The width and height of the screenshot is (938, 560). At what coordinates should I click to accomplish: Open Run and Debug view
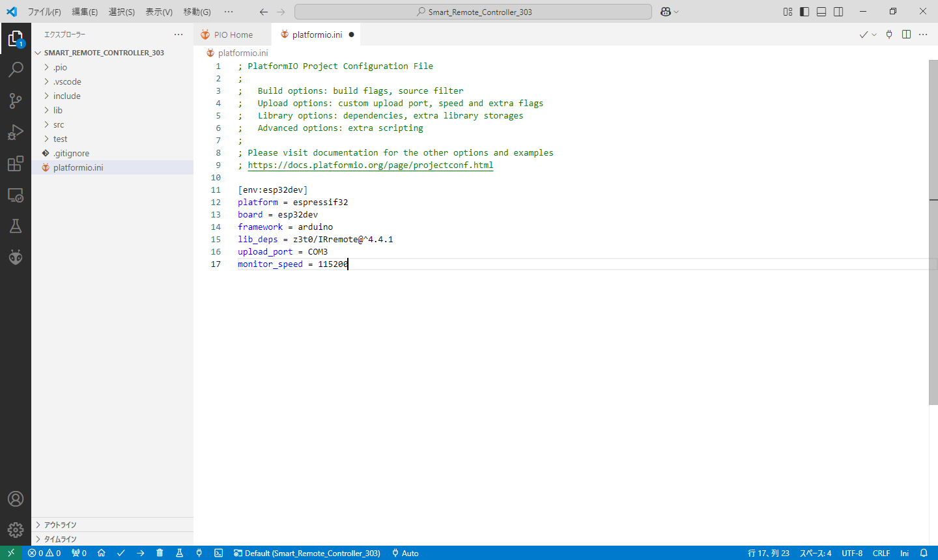(16, 132)
